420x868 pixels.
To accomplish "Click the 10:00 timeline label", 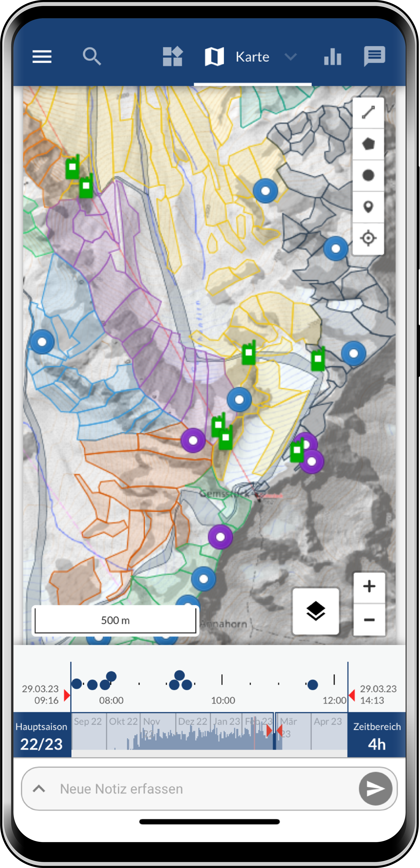I will click(x=223, y=700).
